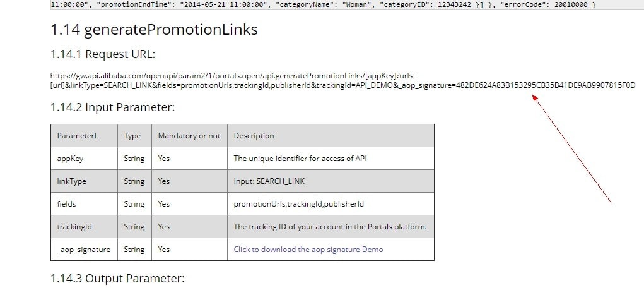Image resolution: width=644 pixels, height=290 pixels.
Task: Click 'The unique identifier for access of API'
Action: coord(300,159)
